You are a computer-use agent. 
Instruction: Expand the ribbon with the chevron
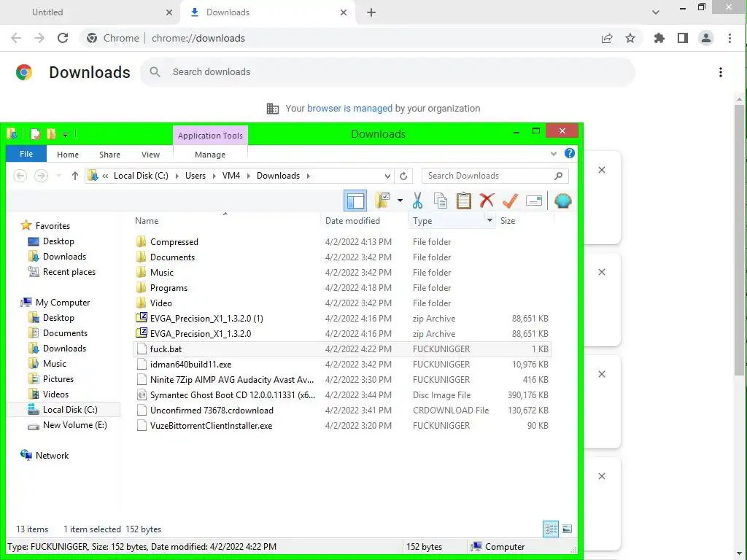click(553, 153)
